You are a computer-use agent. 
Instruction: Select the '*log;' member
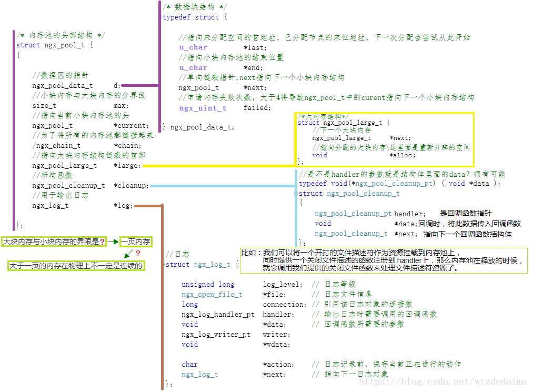(x=123, y=206)
